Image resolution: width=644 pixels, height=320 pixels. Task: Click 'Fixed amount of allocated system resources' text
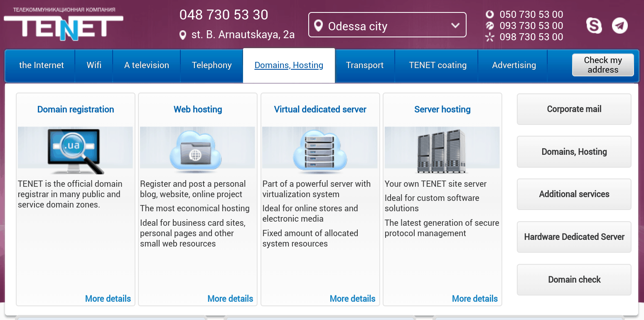point(310,238)
